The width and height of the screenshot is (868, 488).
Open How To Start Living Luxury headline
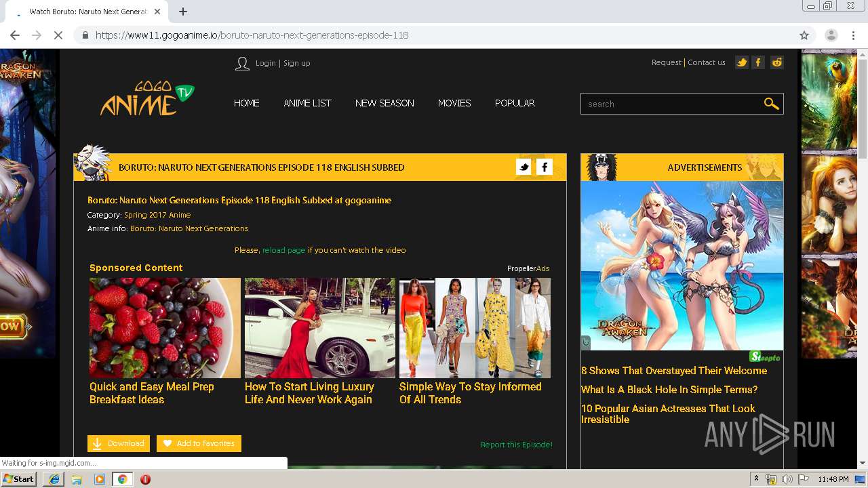click(309, 393)
